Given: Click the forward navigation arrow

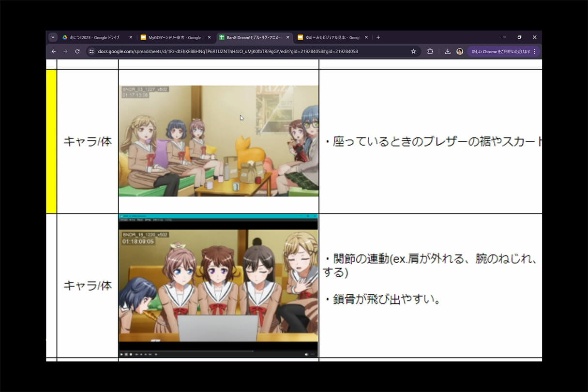Looking at the screenshot, I should pos(65,51).
